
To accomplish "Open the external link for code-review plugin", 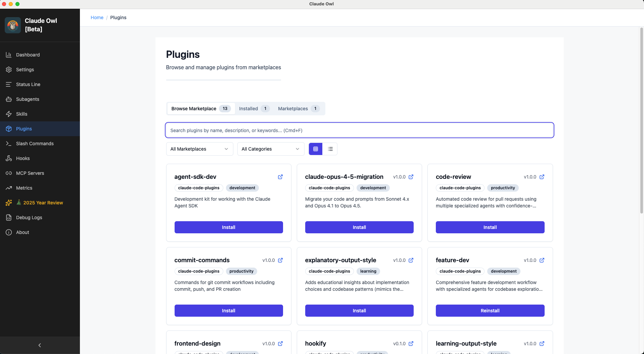I will [x=542, y=177].
